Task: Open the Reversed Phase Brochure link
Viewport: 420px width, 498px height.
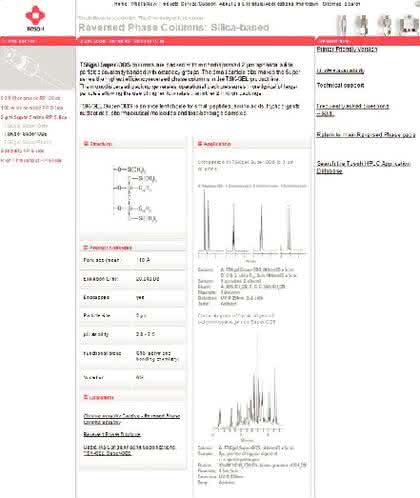Action: 112,434
